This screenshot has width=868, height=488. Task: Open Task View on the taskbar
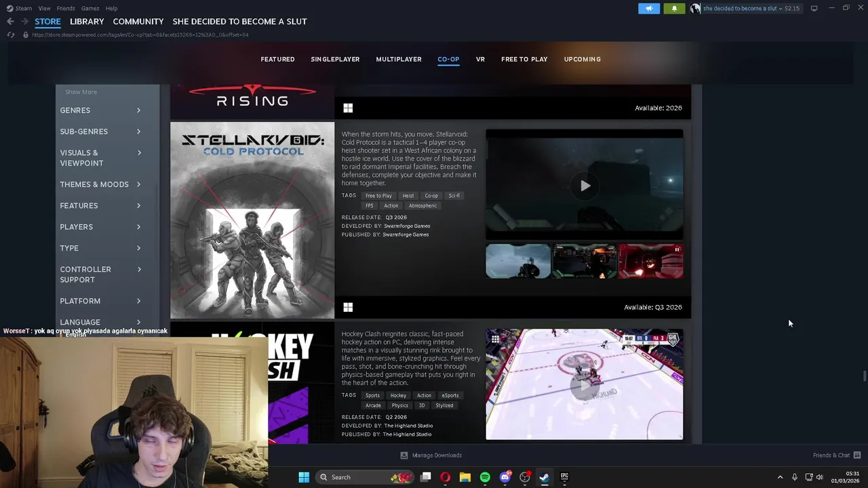(425, 477)
